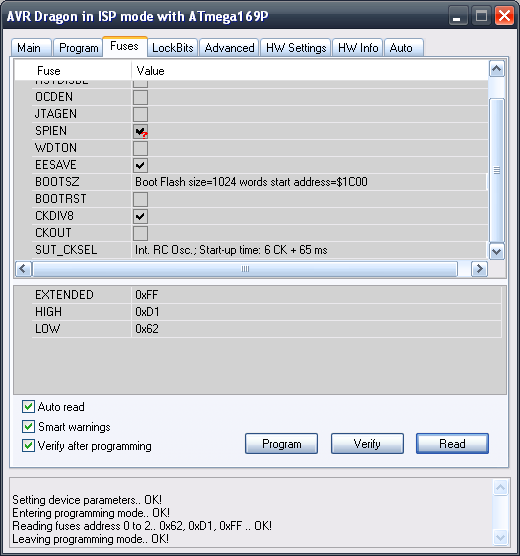Open the LockBits tab
The image size is (520, 556).
pos(173,48)
